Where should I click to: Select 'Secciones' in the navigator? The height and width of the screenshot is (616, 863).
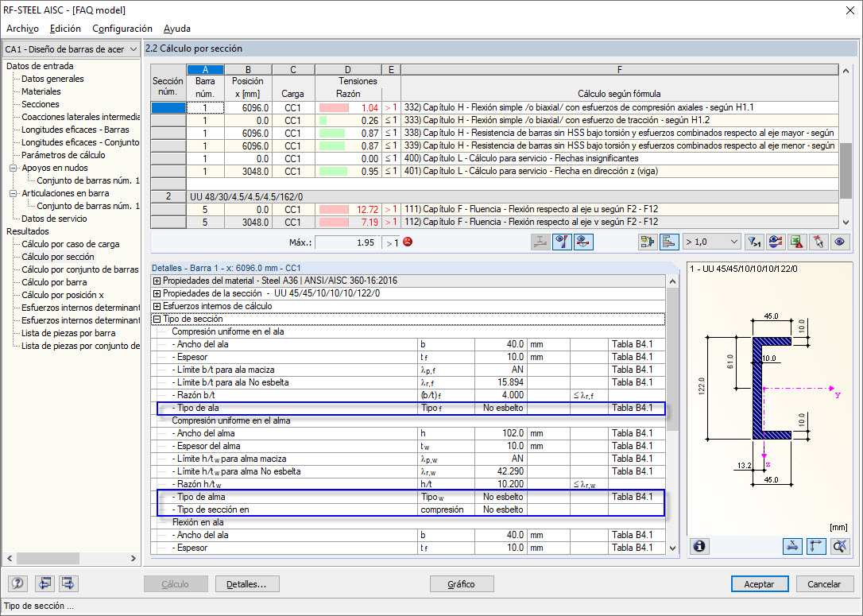[x=41, y=104]
